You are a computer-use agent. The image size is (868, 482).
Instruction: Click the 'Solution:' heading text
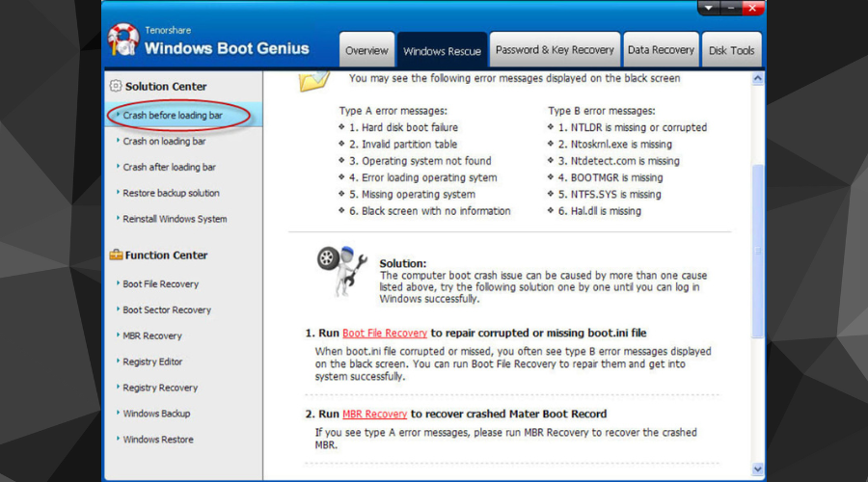(402, 263)
